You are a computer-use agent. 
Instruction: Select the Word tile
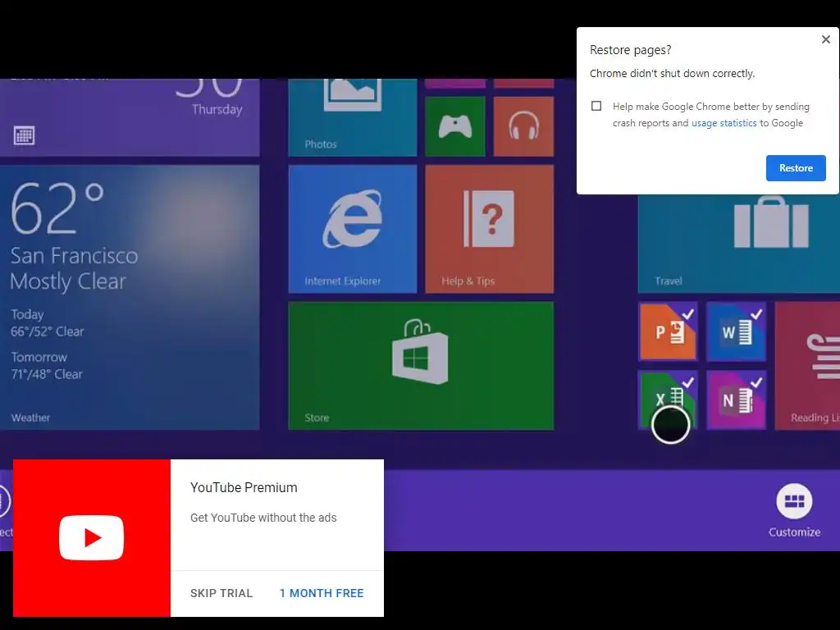point(736,331)
